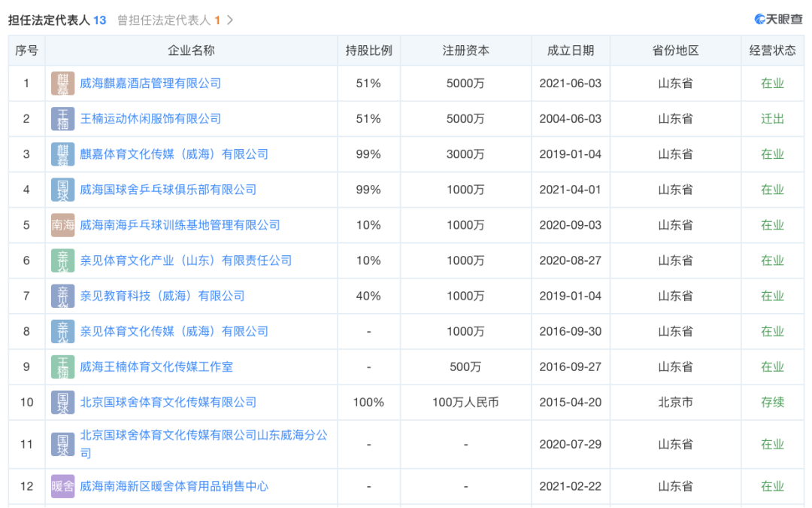This screenshot has width=812, height=508.
Task: Click the date 2021-06-03
Action: click(570, 84)
